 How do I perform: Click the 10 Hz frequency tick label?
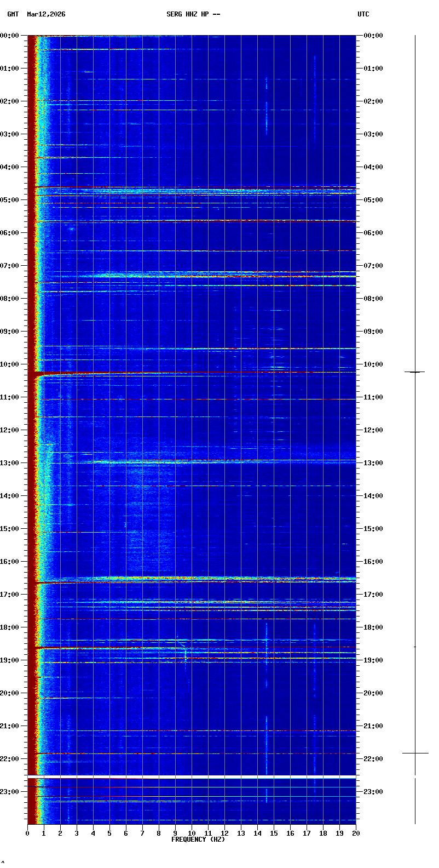pyautogui.click(x=192, y=833)
